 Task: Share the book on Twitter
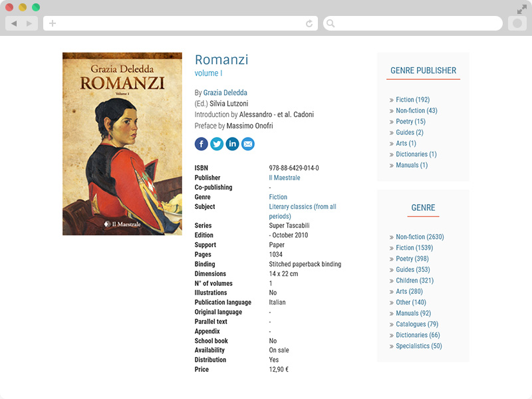(x=217, y=144)
